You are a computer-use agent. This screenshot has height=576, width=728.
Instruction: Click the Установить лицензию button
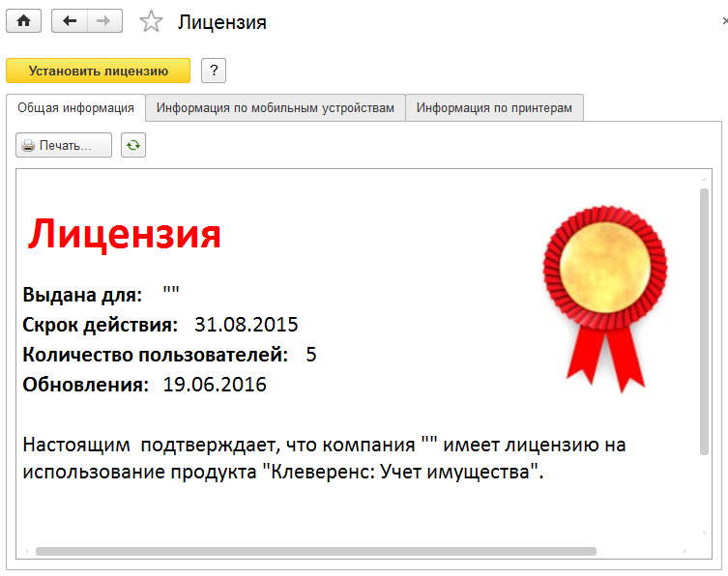[98, 71]
